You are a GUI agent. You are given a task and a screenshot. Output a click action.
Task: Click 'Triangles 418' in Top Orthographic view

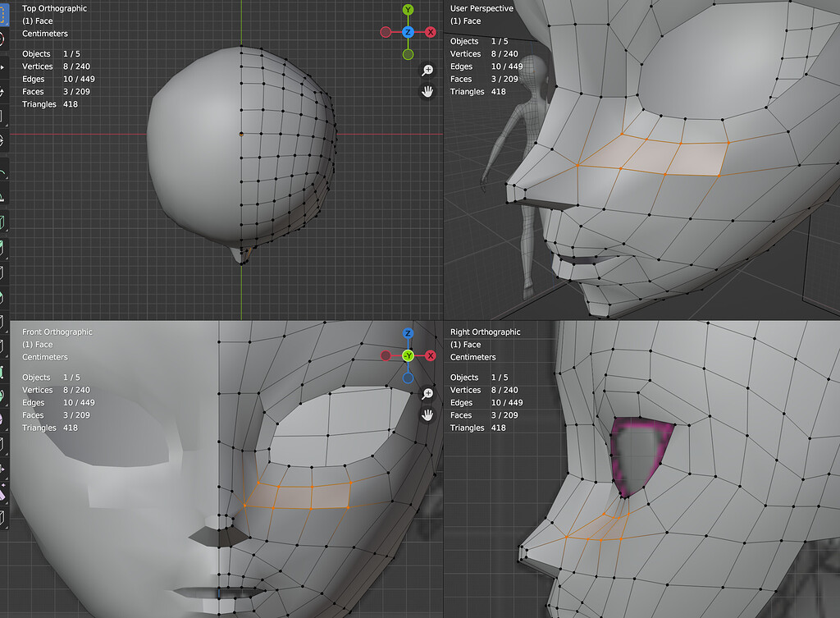point(50,104)
